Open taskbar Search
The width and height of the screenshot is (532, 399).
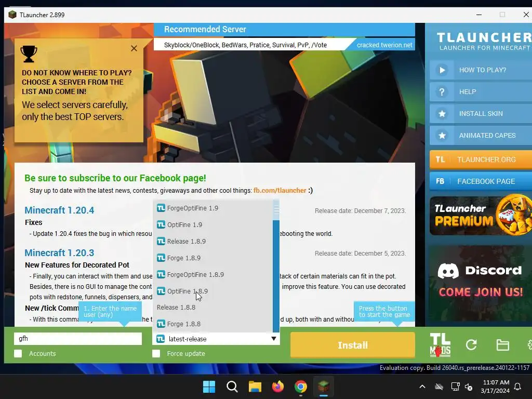[232, 387]
